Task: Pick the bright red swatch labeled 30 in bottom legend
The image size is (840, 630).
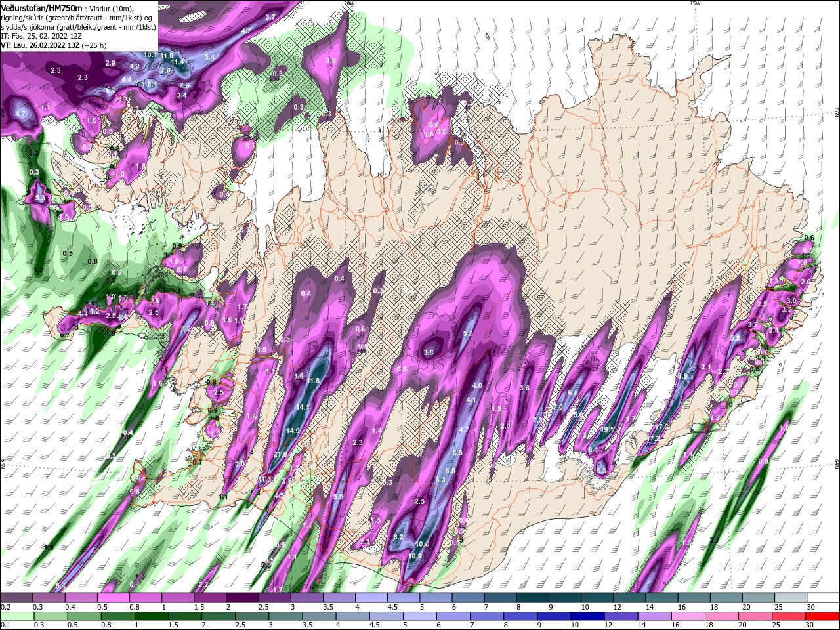Action: 824,616
